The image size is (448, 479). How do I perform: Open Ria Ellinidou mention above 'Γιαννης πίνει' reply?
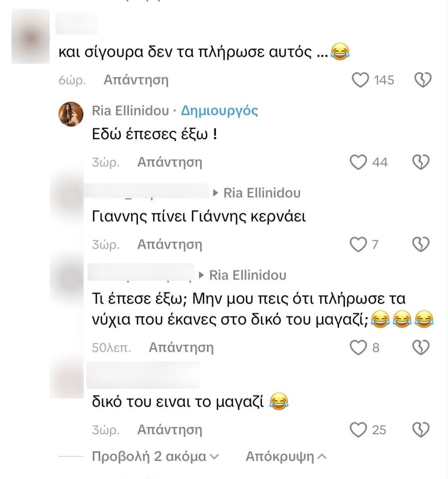click(262, 193)
